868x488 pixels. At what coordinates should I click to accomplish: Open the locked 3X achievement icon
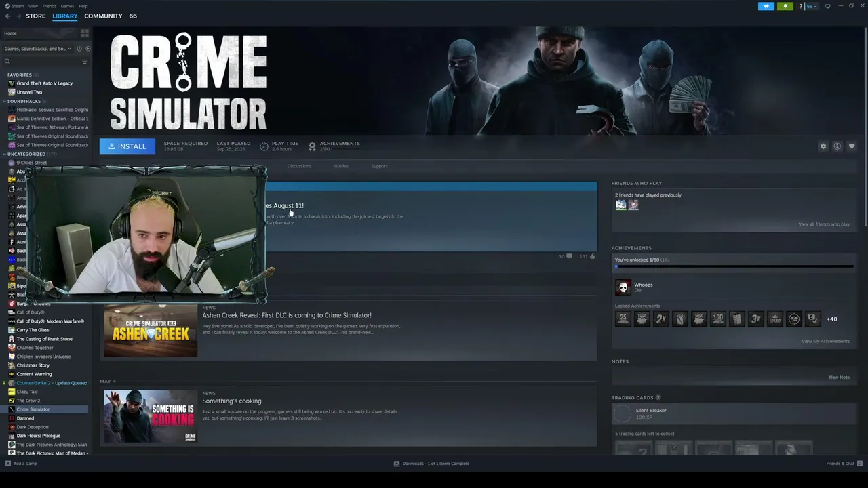[755, 319]
